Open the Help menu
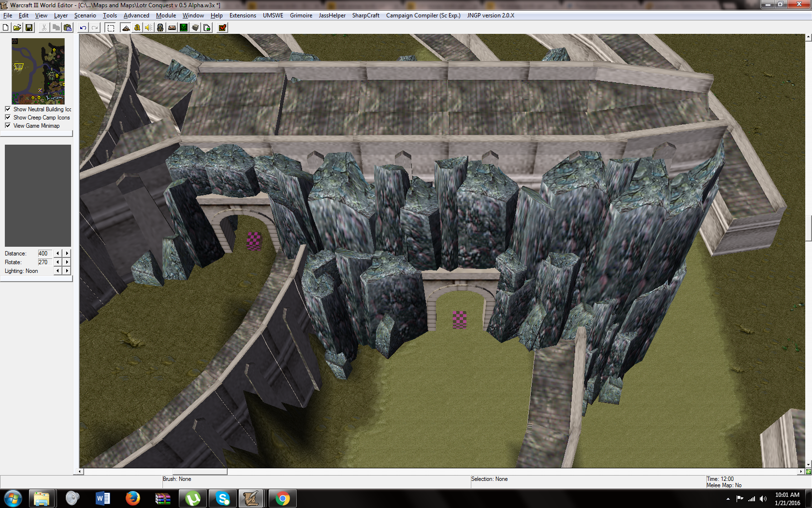812x508 pixels. tap(217, 15)
